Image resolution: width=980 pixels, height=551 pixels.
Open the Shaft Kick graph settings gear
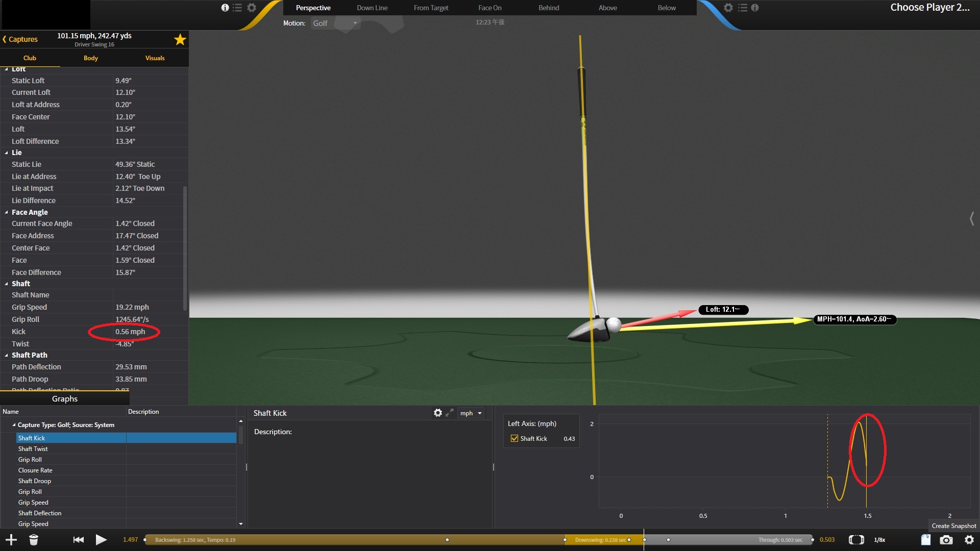pos(437,413)
